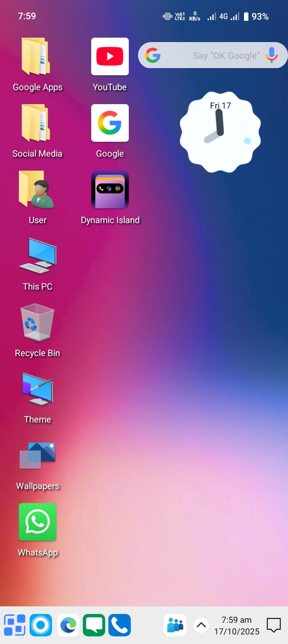The image size is (288, 644).
Task: Open the Cortana-style circle icon in taskbar
Action: coord(41,625)
